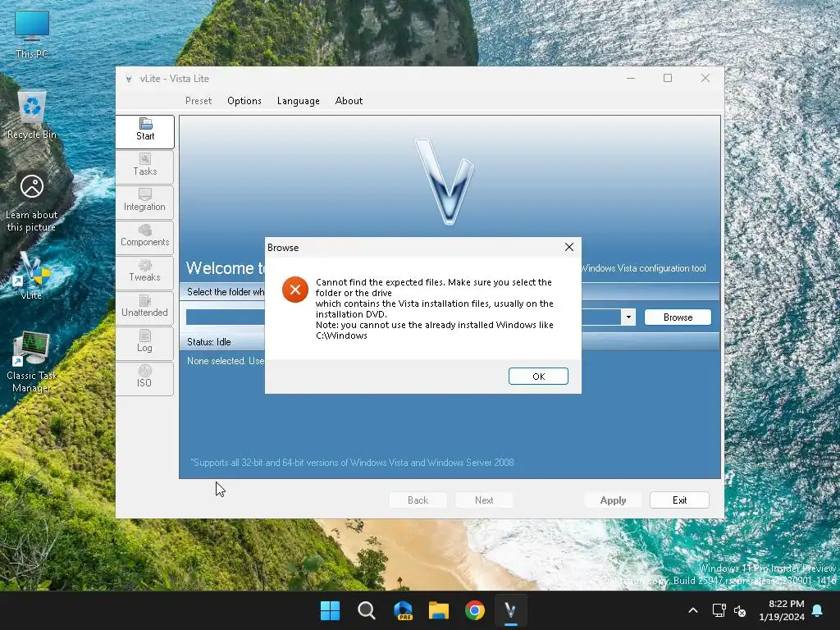
Task: Open the Tasks sidebar section
Action: pos(145,166)
